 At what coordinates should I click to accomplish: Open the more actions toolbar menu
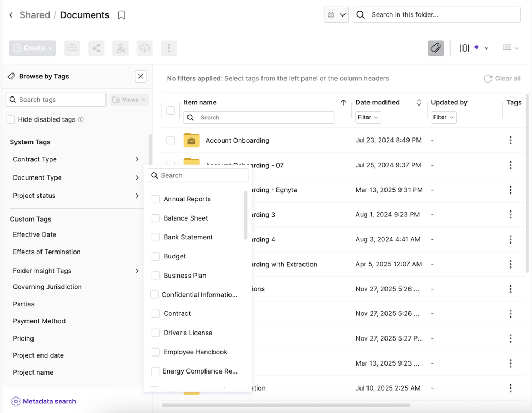click(x=169, y=48)
